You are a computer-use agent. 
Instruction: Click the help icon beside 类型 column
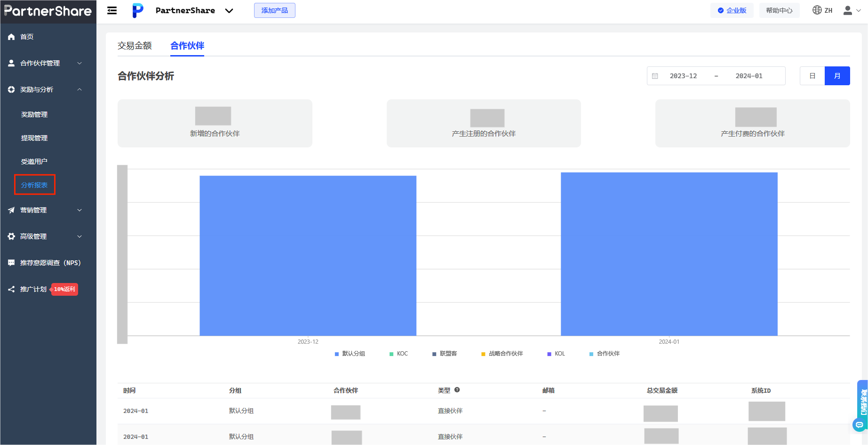pyautogui.click(x=457, y=390)
